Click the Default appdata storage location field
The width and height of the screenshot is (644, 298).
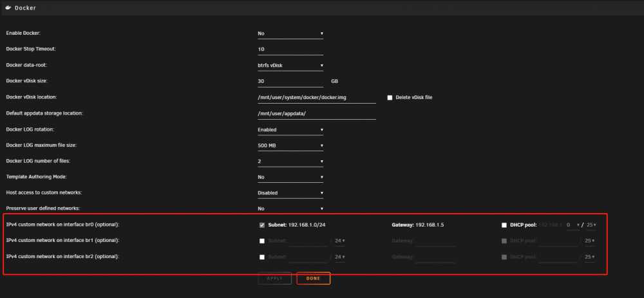[317, 113]
